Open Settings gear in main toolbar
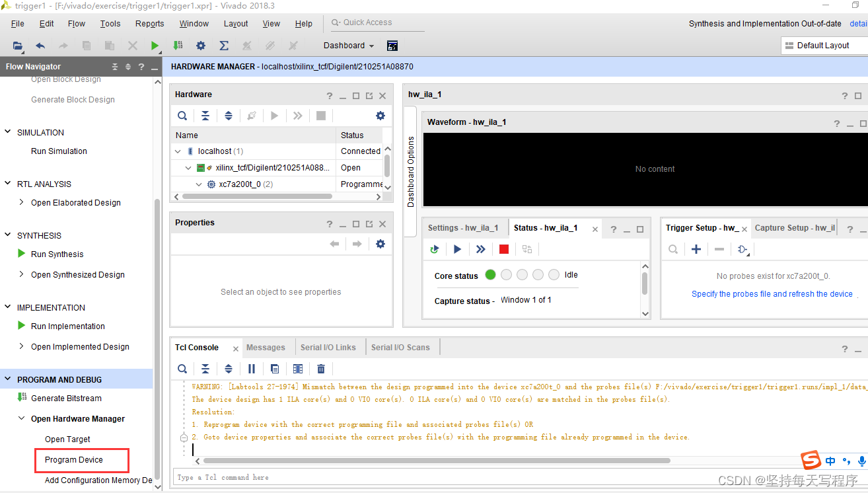 (x=201, y=46)
